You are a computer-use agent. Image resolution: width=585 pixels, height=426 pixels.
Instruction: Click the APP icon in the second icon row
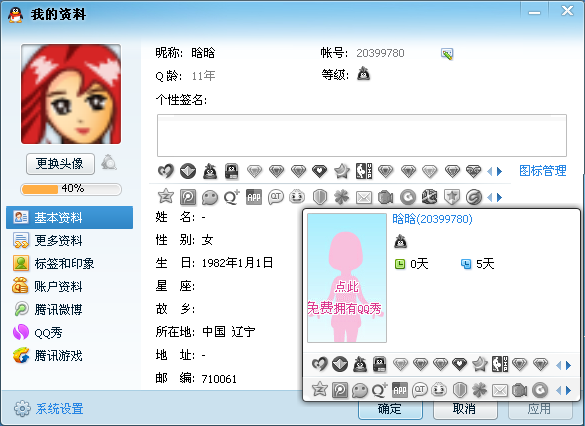pos(254,197)
